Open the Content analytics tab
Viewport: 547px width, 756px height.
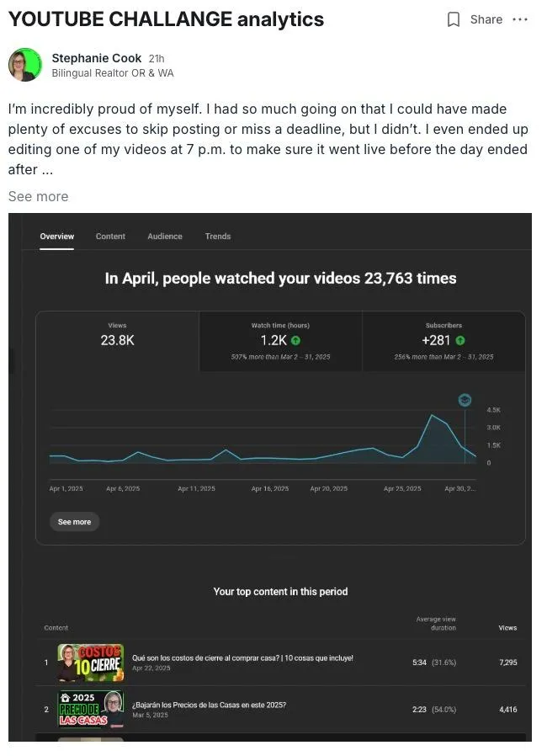pyautogui.click(x=110, y=237)
